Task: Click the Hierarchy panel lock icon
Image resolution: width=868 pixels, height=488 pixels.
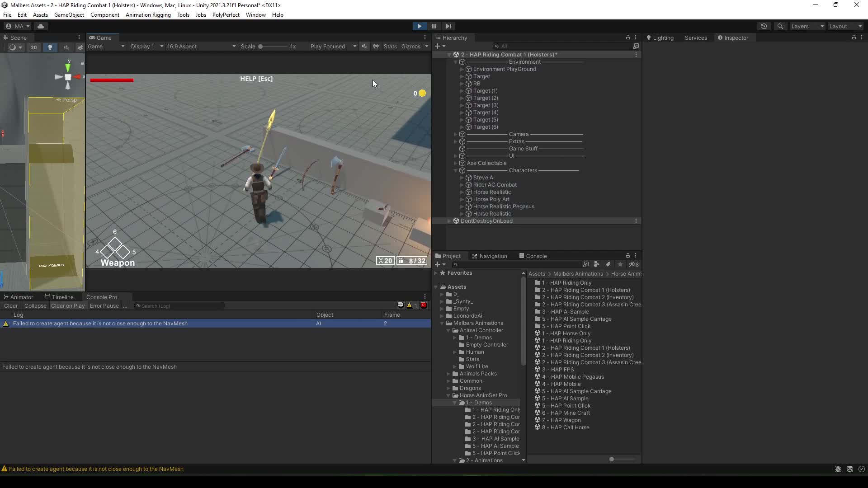Action: (627, 38)
